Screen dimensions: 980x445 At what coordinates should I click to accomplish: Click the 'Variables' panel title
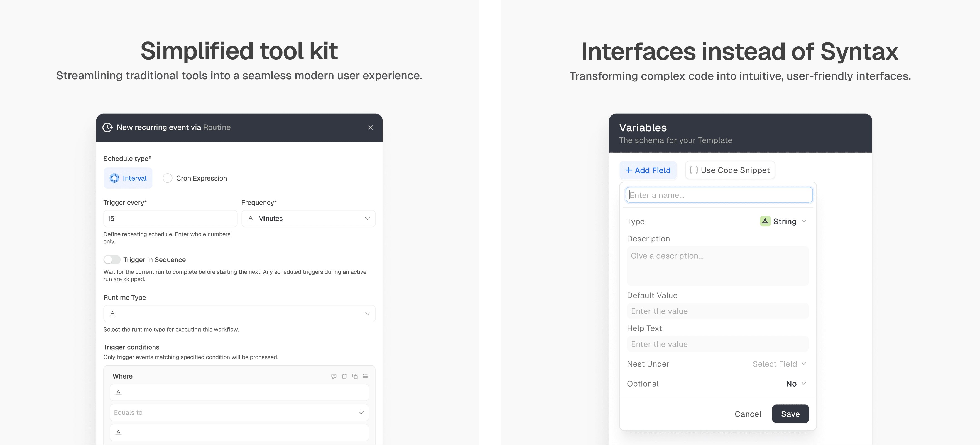pyautogui.click(x=643, y=128)
